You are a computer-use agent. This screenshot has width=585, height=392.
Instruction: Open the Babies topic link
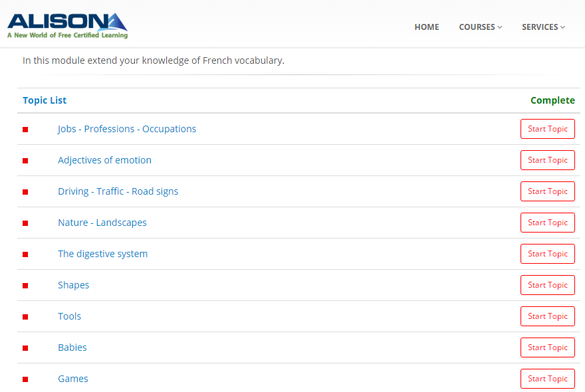[x=72, y=347]
